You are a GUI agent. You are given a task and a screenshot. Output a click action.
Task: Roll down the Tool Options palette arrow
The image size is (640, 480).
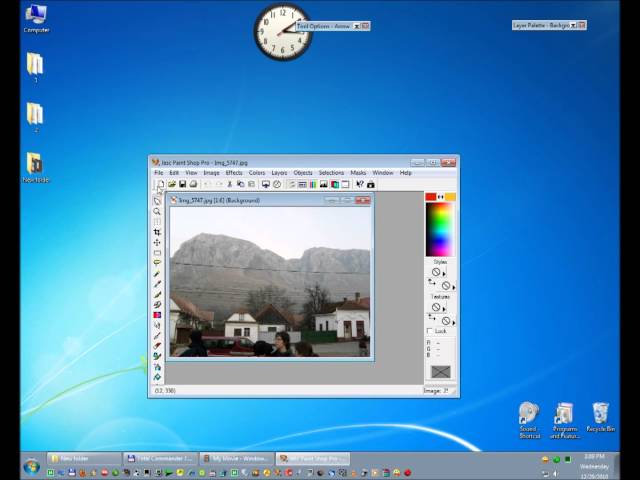pos(356,26)
